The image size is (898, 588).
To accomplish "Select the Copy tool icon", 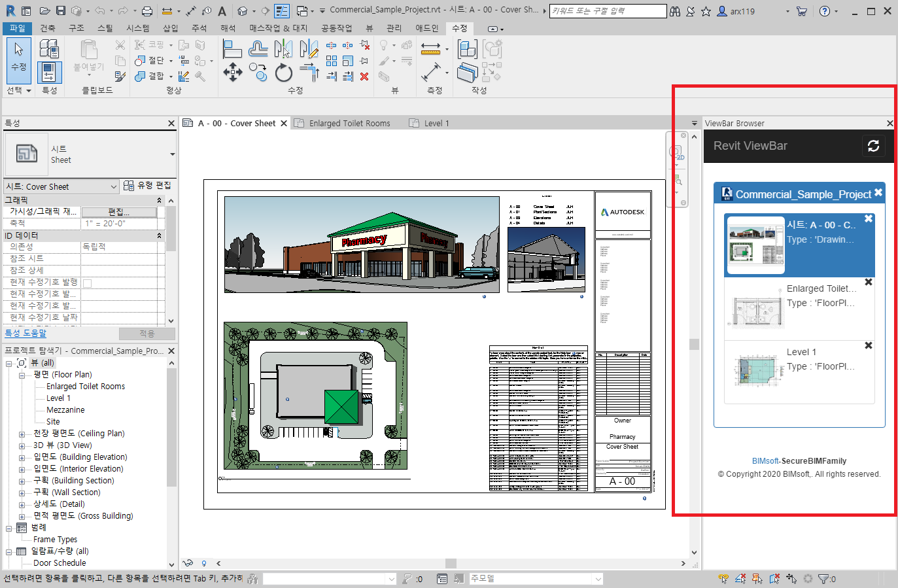I will tap(258, 72).
